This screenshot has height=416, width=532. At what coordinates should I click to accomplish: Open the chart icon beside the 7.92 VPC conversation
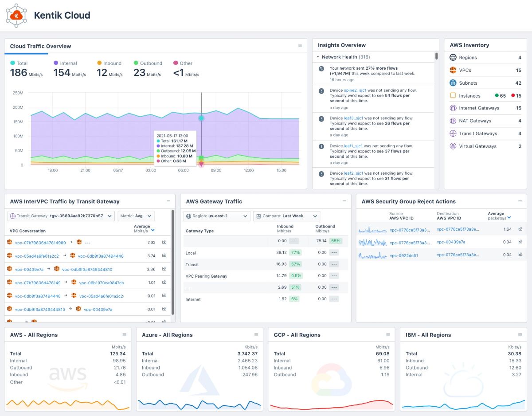[x=164, y=243]
